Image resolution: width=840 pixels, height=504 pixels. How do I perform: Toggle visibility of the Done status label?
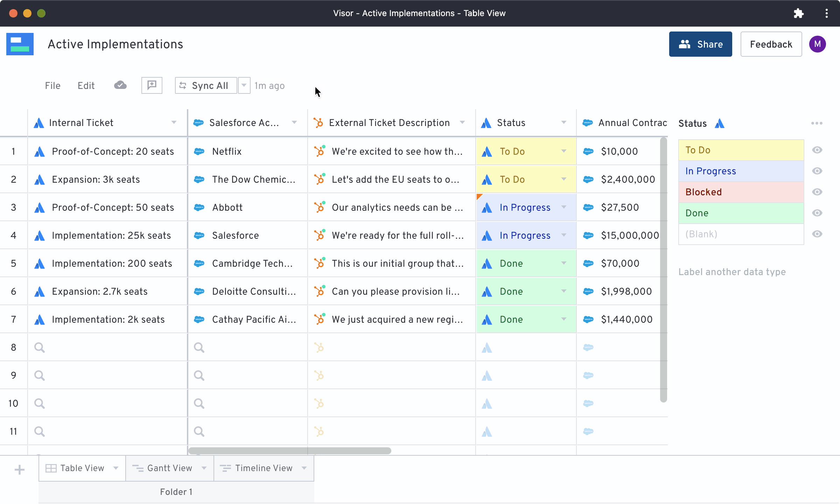(818, 213)
